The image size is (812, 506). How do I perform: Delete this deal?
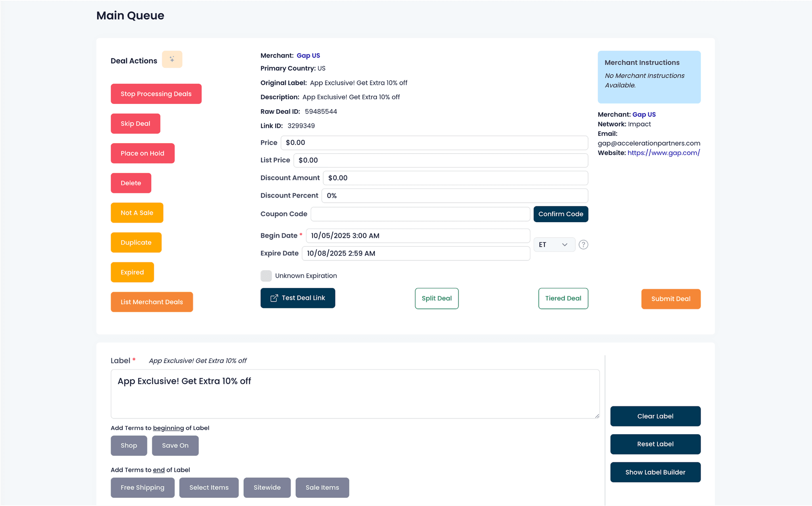click(131, 183)
